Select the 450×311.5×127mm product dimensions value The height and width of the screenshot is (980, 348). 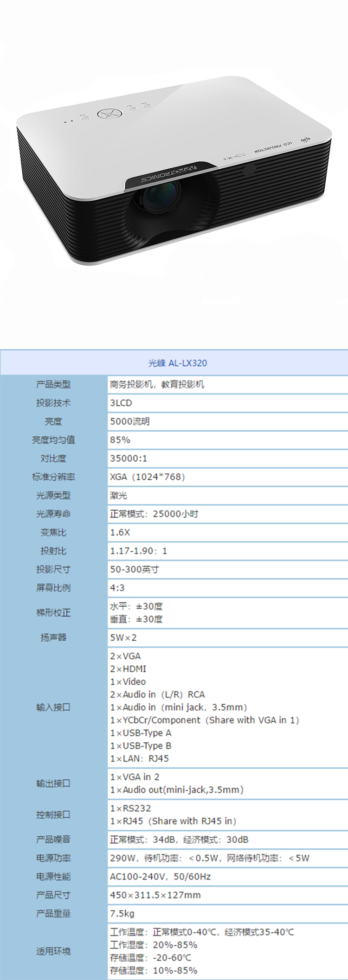155,895
